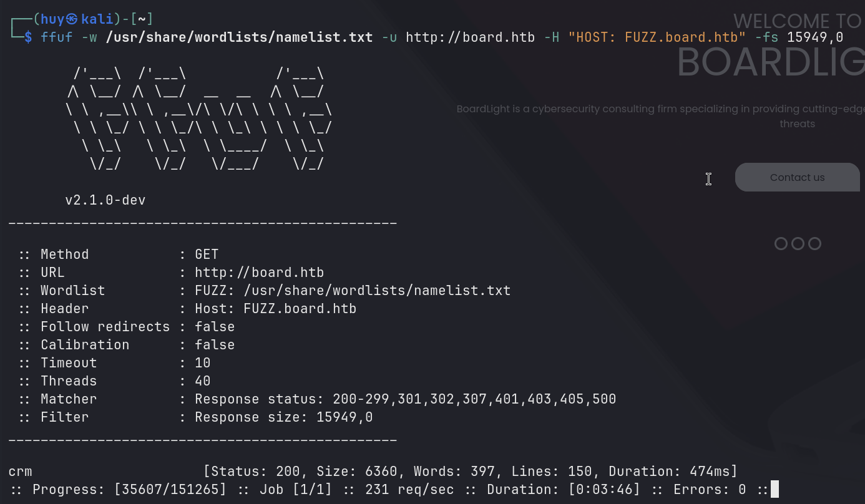The width and height of the screenshot is (865, 504).
Task: Click the Filter response size value
Action: 345,417
